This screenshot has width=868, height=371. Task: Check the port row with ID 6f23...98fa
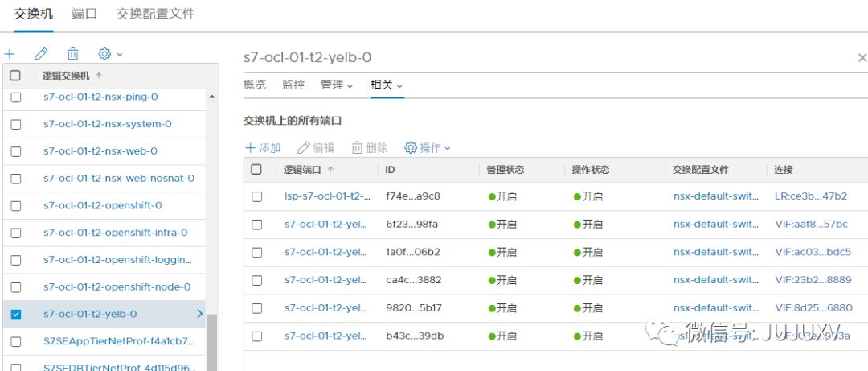[x=257, y=225]
